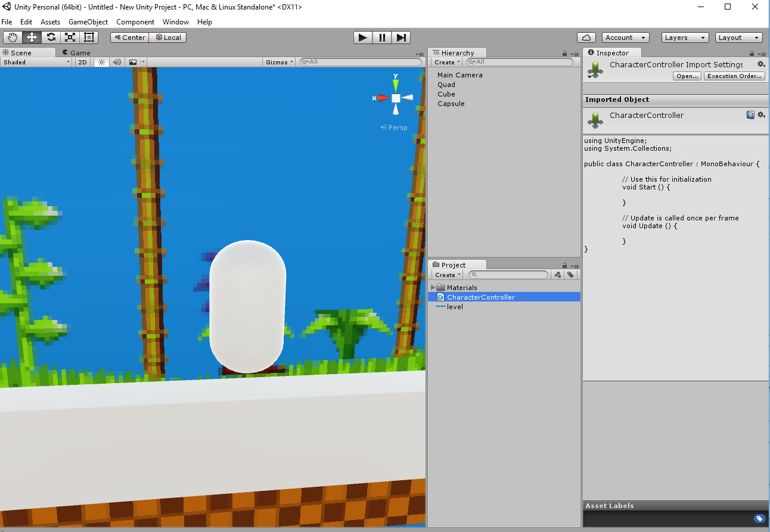Open the Help menu
The image size is (770, 532).
point(204,22)
